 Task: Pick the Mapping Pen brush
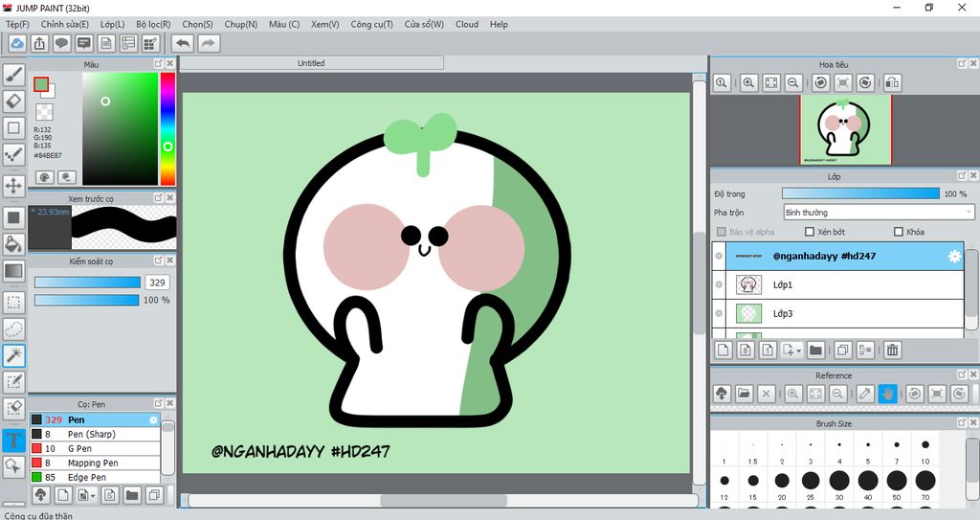point(93,463)
